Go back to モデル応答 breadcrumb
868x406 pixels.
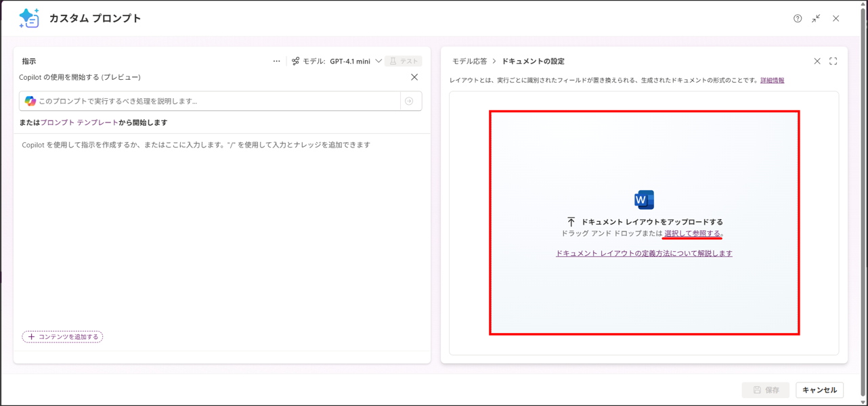click(469, 62)
